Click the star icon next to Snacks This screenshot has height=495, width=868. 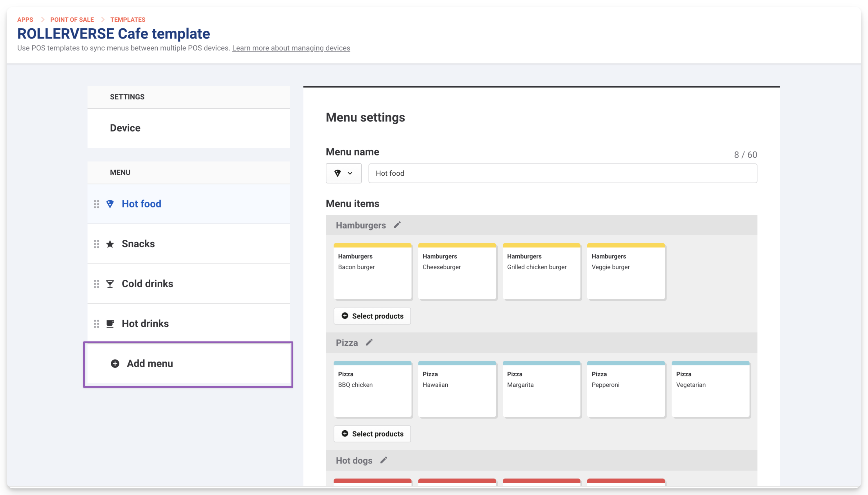[110, 244]
